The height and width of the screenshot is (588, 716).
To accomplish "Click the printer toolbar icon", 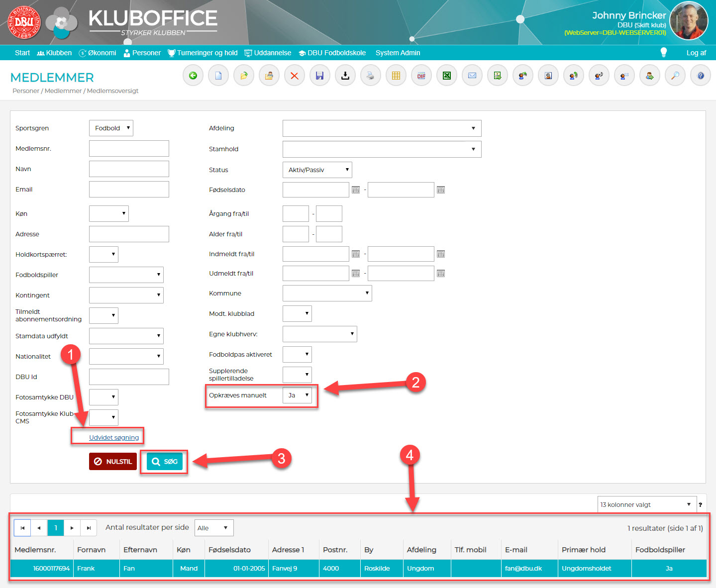I will click(x=371, y=76).
